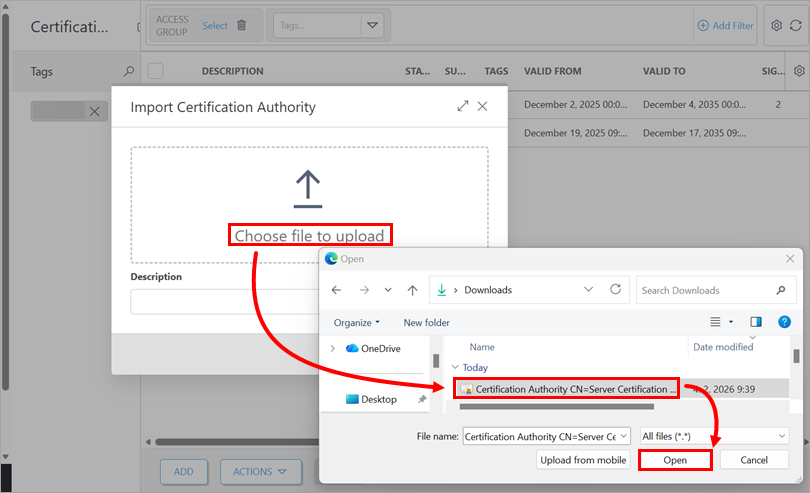Viewport: 810px width, 493px height.
Task: Click New folder in the dialog toolbar
Action: (426, 323)
